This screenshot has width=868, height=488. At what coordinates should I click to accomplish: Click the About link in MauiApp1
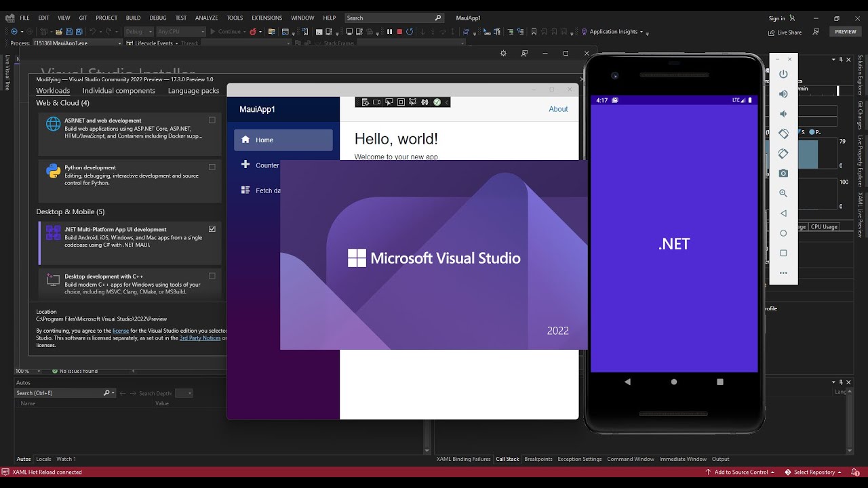[558, 108]
